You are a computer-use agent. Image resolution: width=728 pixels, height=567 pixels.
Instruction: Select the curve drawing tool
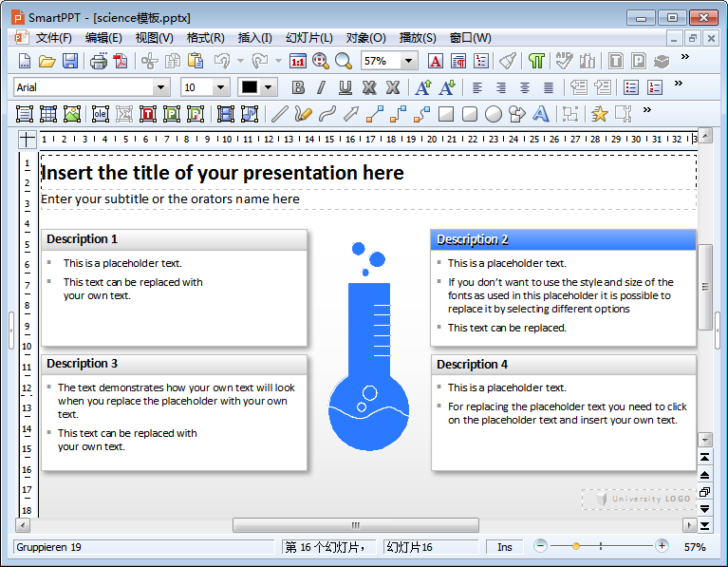[327, 114]
